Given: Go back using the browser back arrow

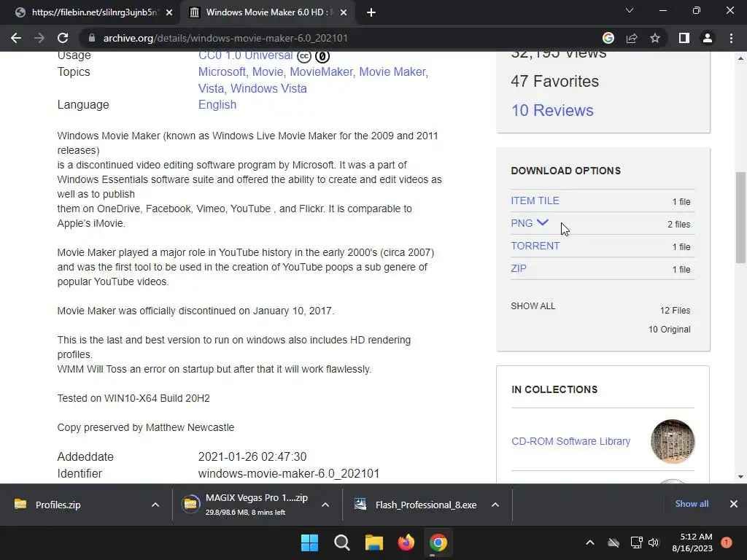Looking at the screenshot, I should (16, 38).
